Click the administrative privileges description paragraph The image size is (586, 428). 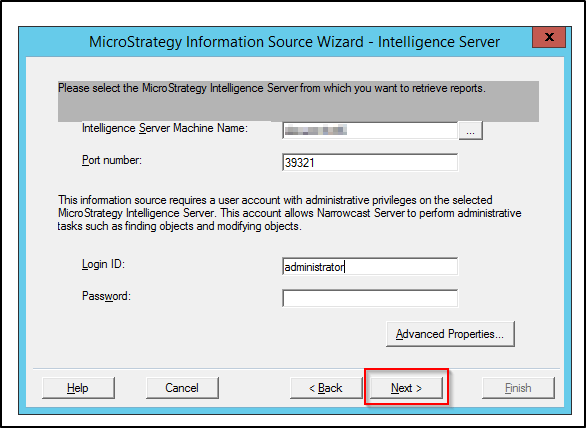(289, 213)
